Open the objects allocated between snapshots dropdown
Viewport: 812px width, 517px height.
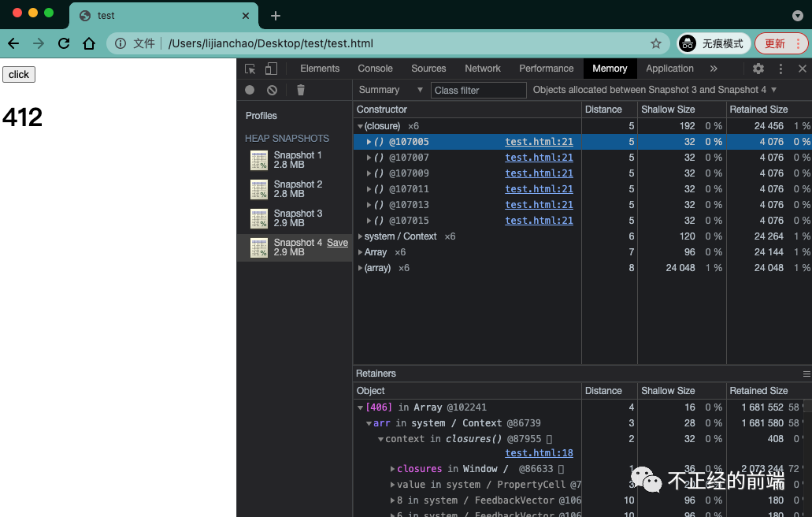point(654,90)
